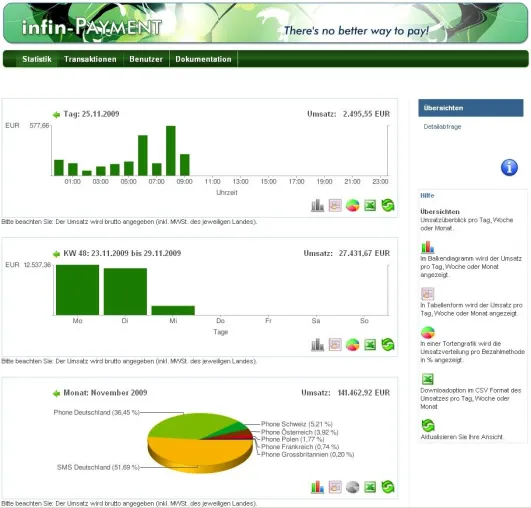531x508 pixels.
Task: Click the Mo bar in weekly chart
Action: point(78,290)
